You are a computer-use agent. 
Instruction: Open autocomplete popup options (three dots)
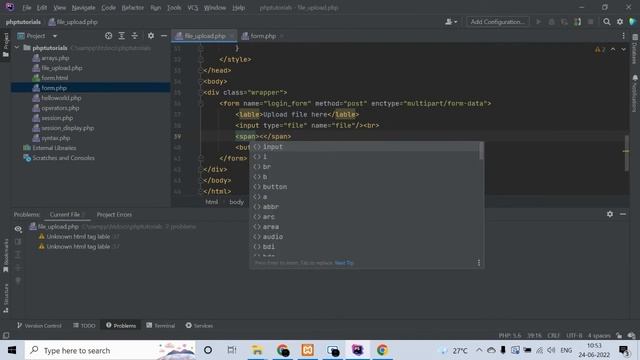pyautogui.click(x=479, y=263)
